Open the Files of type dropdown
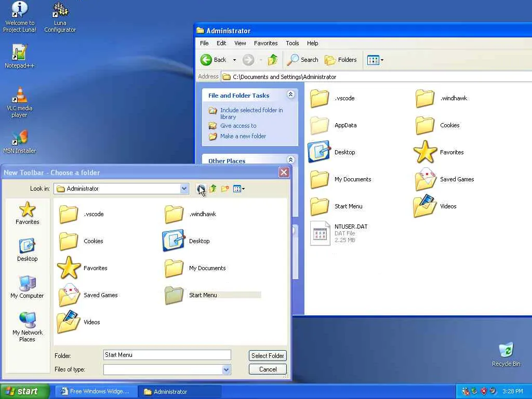532x399 pixels. (x=227, y=369)
